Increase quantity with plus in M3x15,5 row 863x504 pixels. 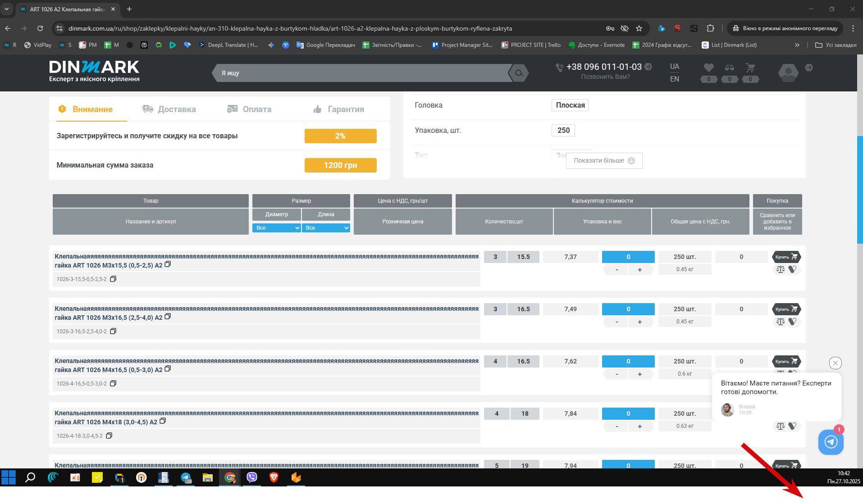tap(640, 270)
